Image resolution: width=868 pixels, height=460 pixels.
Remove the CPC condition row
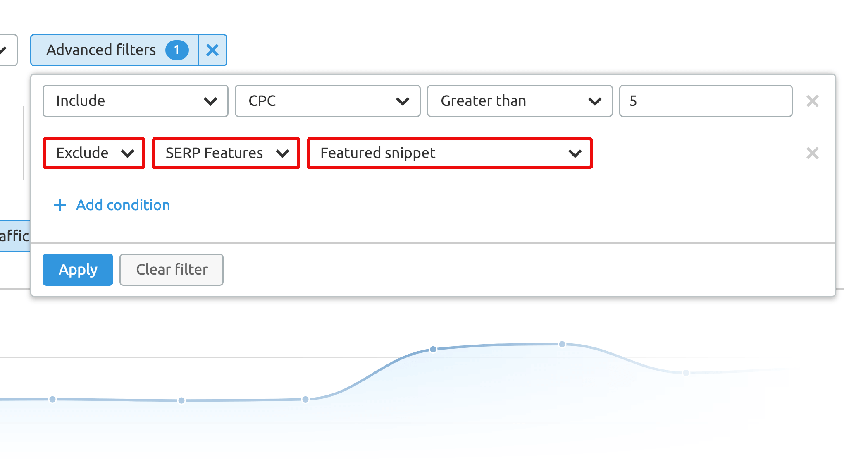(812, 101)
